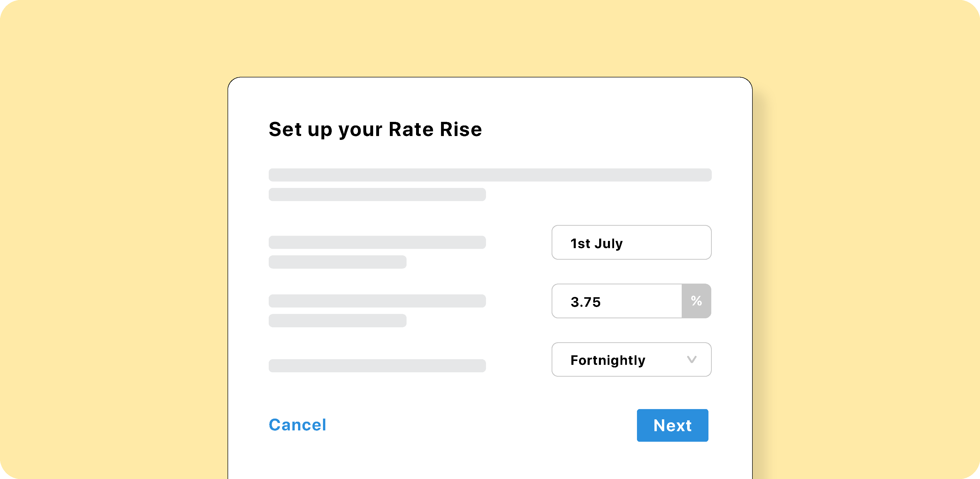Select the 3.75 rate input field
The height and width of the screenshot is (479, 980).
point(616,301)
